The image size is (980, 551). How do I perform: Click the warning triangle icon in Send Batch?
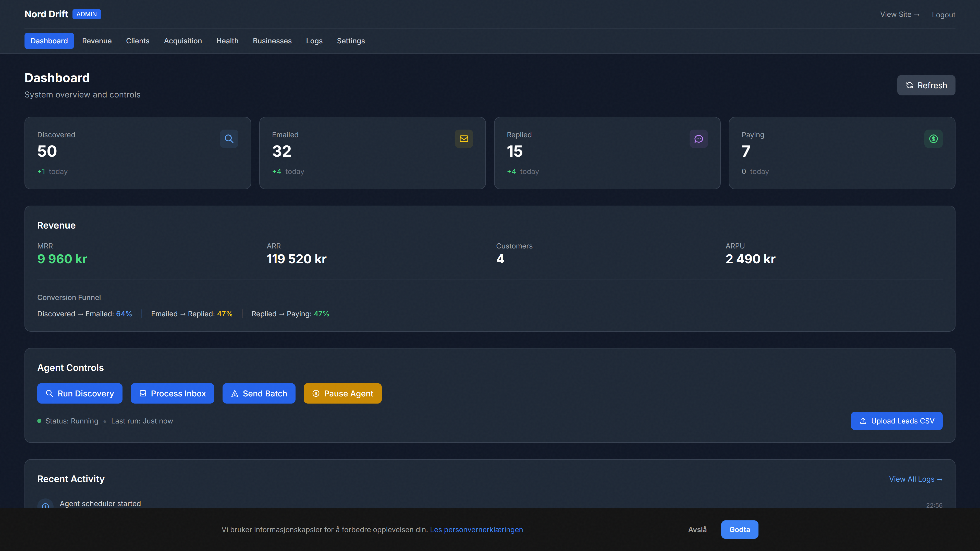pos(235,394)
